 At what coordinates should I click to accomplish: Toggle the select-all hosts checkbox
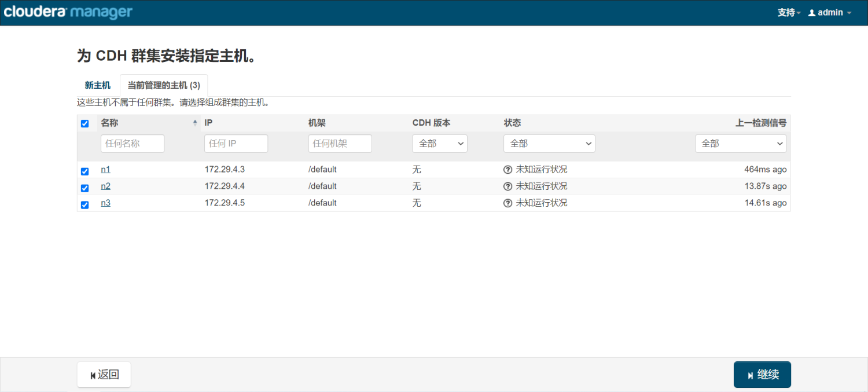85,123
